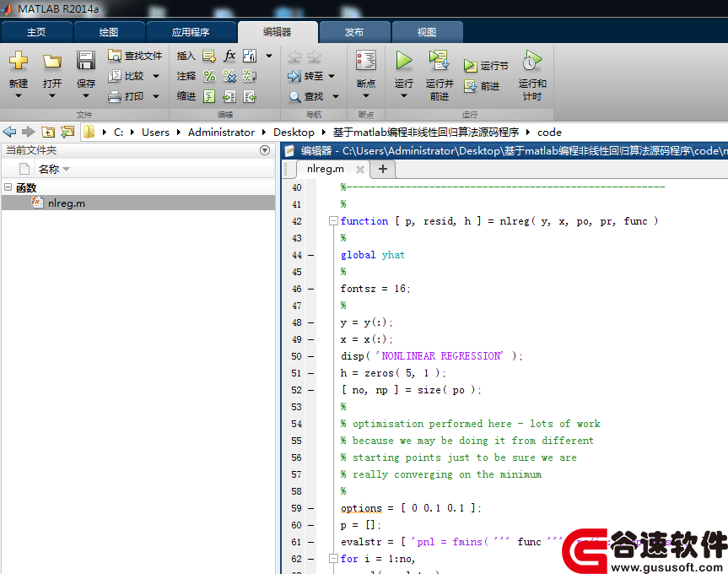Click the increase indent icon

pyautogui.click(x=229, y=96)
